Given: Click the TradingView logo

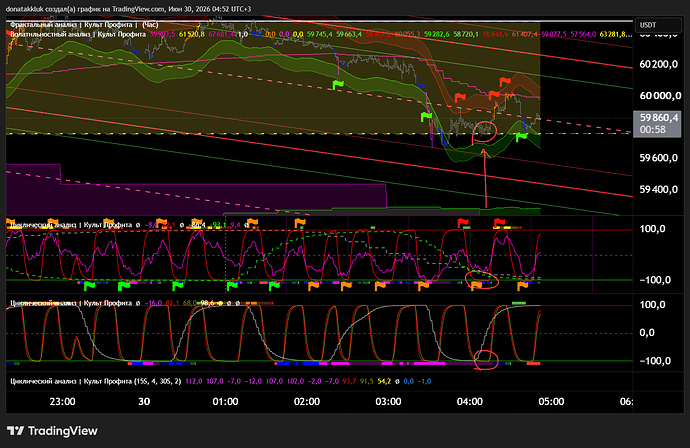Looking at the screenshot, I should (52, 431).
